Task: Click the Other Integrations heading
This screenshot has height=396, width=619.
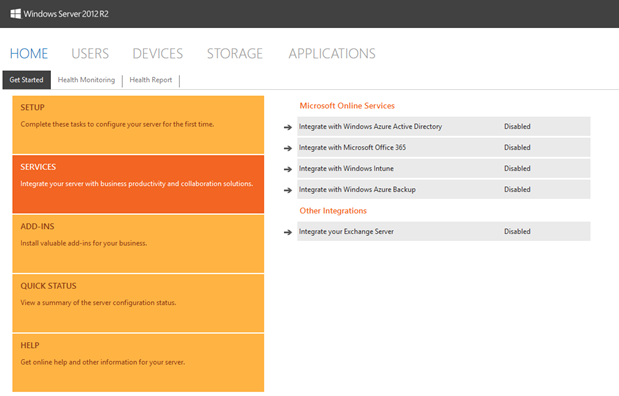Action: [x=333, y=211]
